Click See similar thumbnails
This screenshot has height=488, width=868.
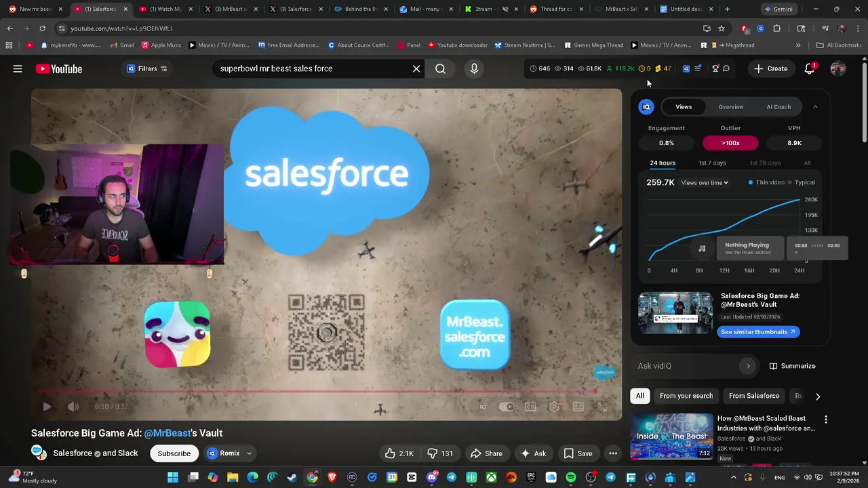[758, 332]
